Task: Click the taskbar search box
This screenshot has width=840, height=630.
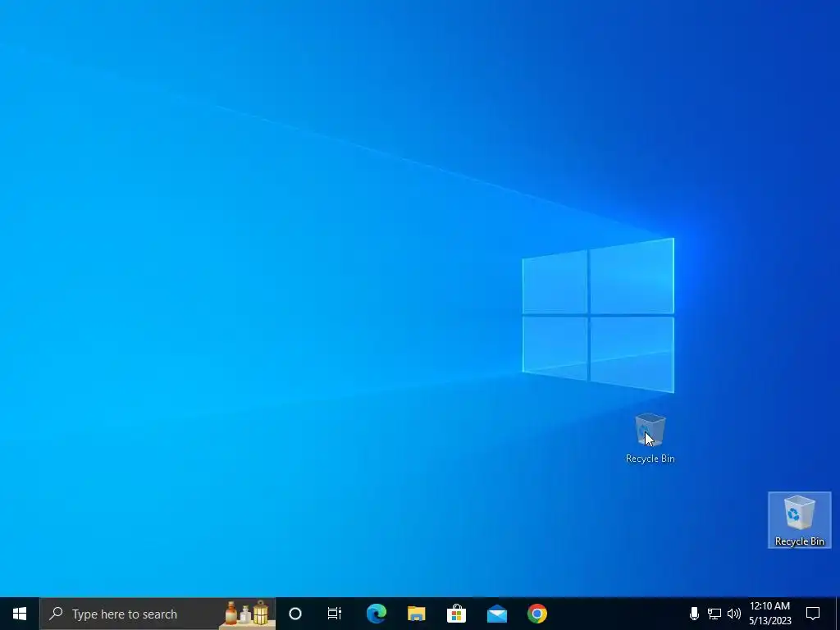Action: pos(157,614)
